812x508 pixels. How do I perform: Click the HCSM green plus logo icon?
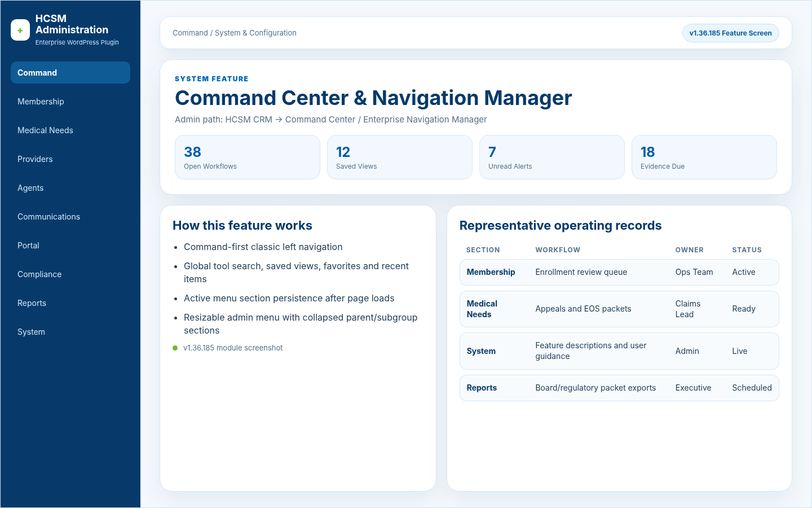(20, 30)
